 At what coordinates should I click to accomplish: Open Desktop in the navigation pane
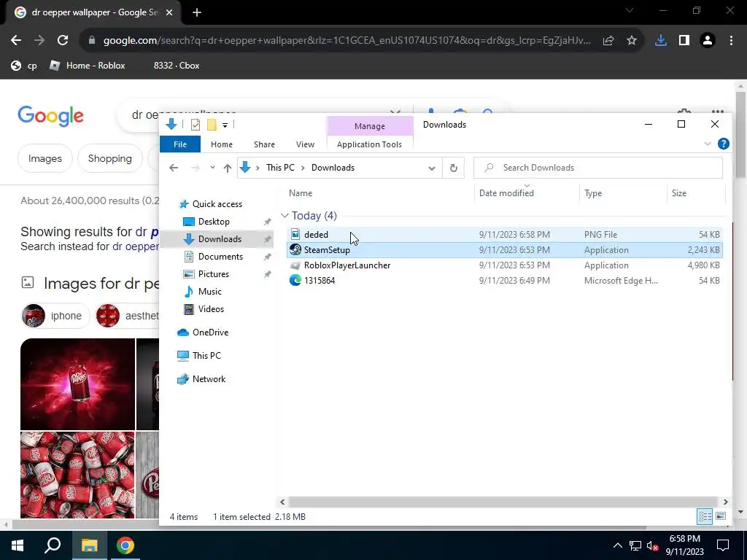point(214,222)
